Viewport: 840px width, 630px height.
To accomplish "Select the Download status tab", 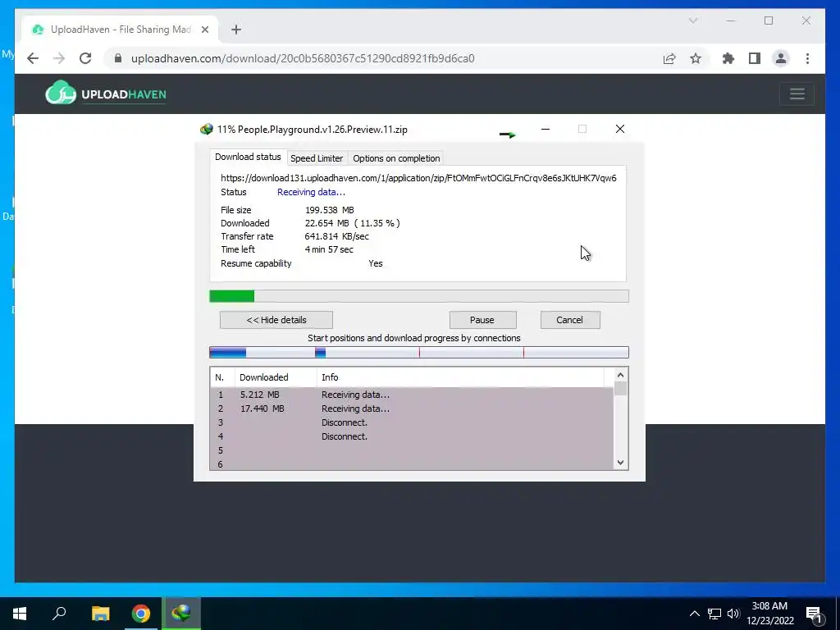I will [248, 157].
